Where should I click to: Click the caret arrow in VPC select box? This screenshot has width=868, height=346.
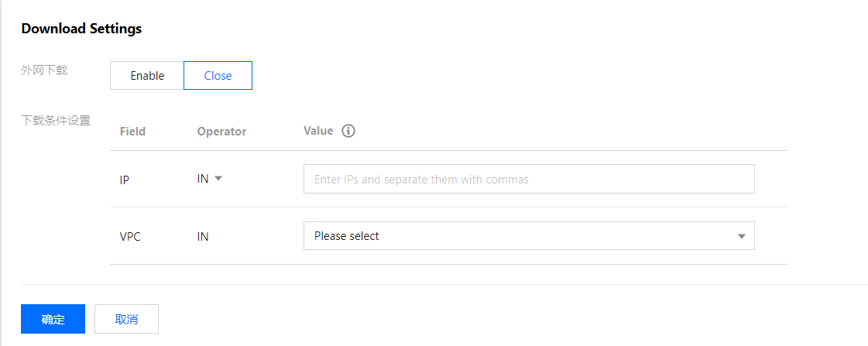coord(741,236)
